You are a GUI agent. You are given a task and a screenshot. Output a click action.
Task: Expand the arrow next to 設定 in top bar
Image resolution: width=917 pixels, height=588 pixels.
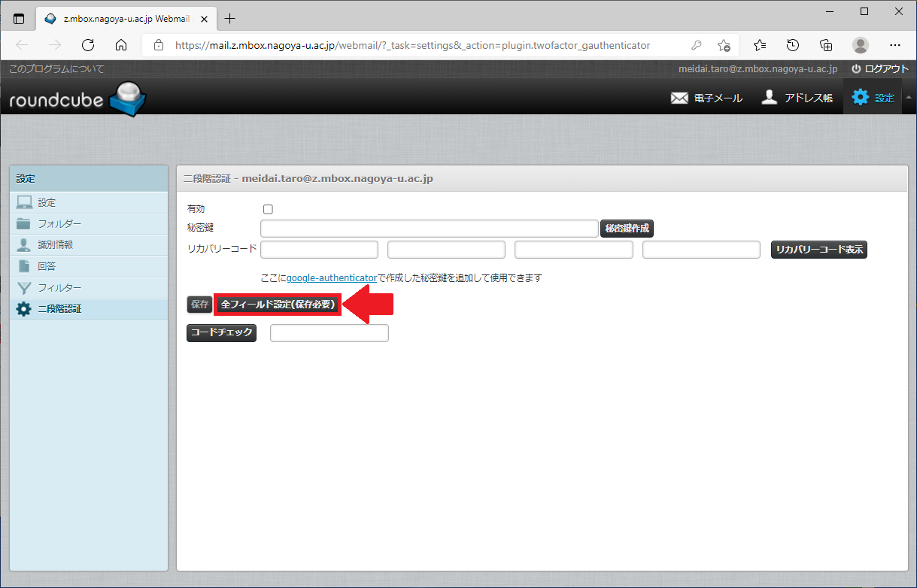[x=908, y=98]
